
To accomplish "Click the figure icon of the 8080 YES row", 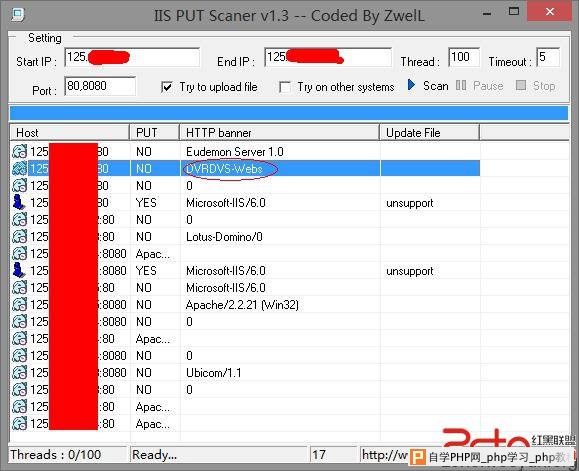I will coord(18,271).
